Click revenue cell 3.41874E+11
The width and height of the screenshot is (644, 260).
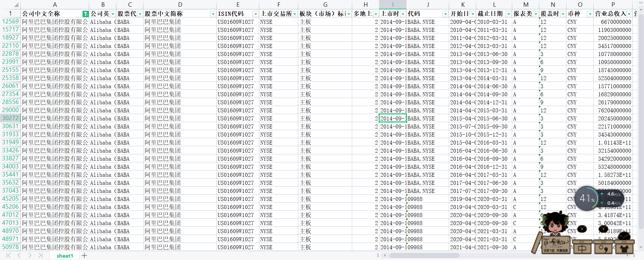click(613, 215)
